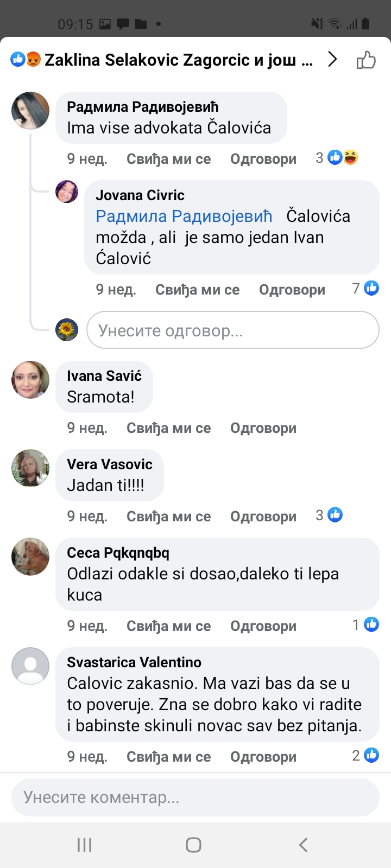View reactions on Радмила Радивојевић's comment

point(337,158)
